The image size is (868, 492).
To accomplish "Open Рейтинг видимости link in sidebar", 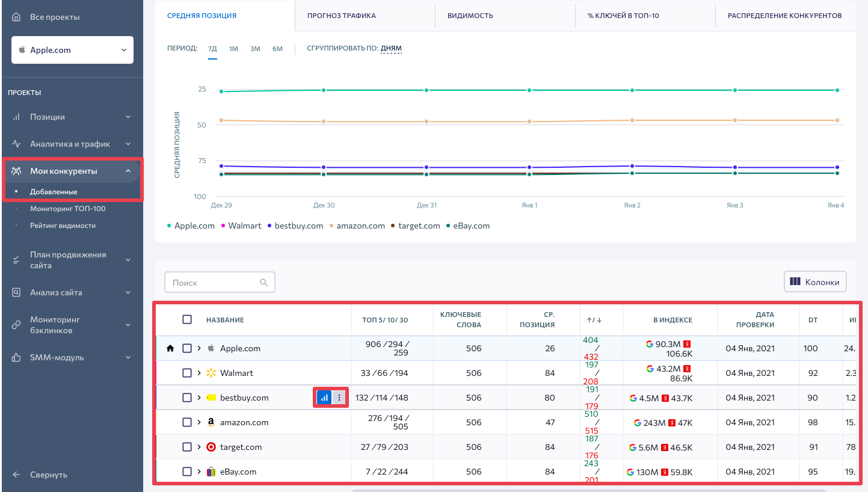I will tap(63, 226).
